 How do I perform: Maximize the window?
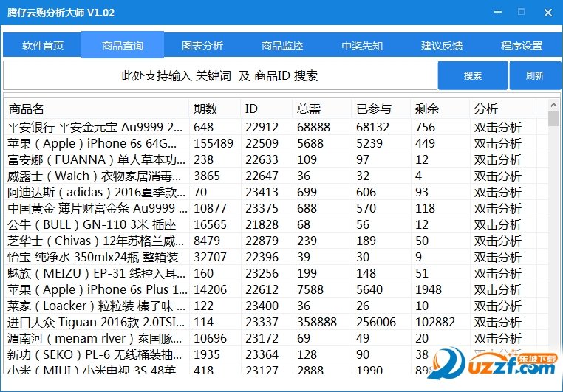(521, 13)
